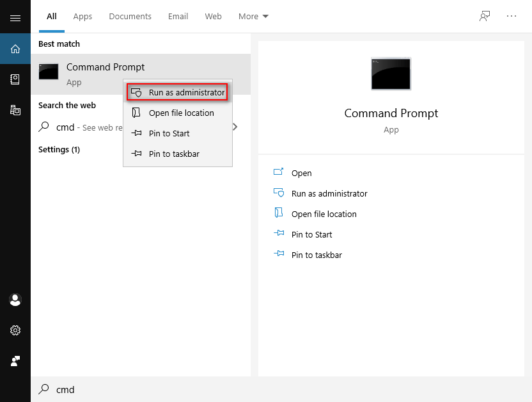Expand the Command Prompt result chevron
Screen dimensions: 532x402
235,127
